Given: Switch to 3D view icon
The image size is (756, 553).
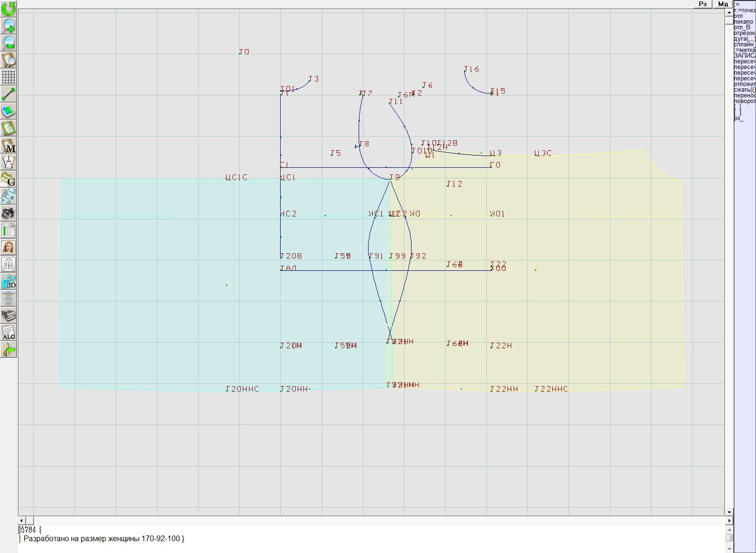Looking at the screenshot, I should (x=9, y=282).
